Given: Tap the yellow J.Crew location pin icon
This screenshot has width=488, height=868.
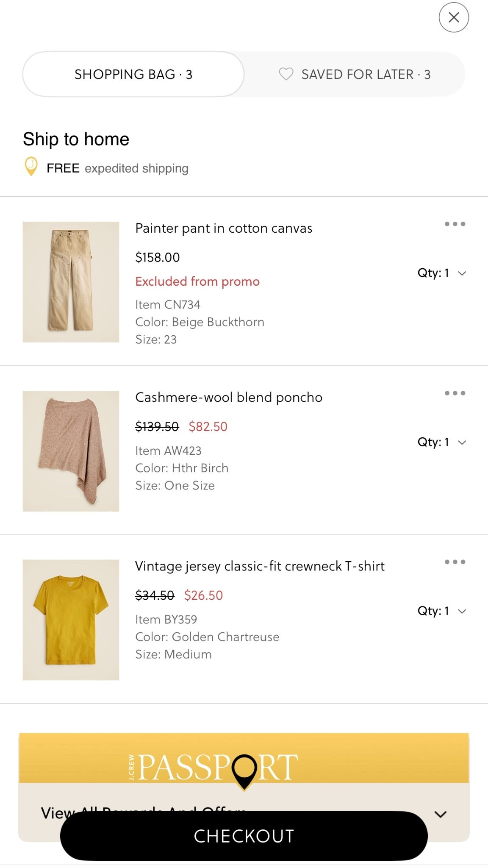Looking at the screenshot, I should [31, 166].
